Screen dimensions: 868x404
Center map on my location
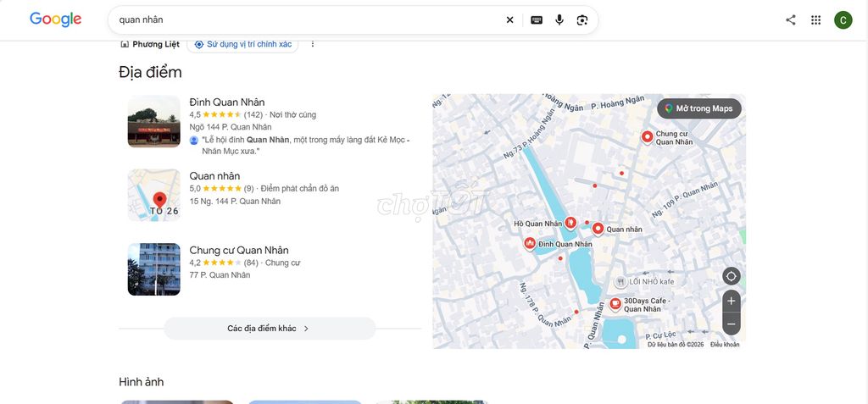click(732, 276)
